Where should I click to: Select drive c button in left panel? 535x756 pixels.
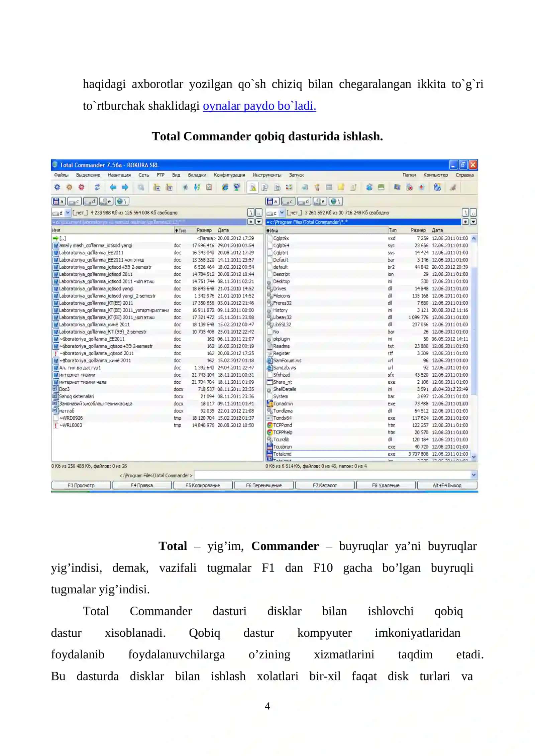pos(74,201)
